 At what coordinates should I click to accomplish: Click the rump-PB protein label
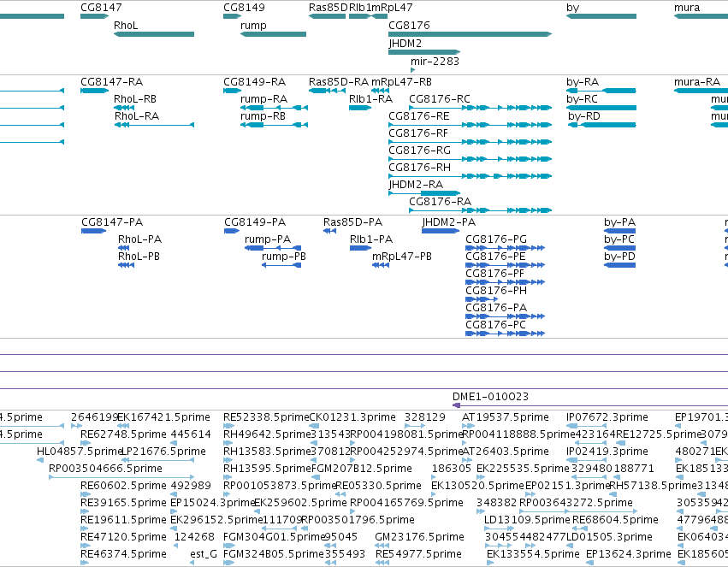(284, 257)
